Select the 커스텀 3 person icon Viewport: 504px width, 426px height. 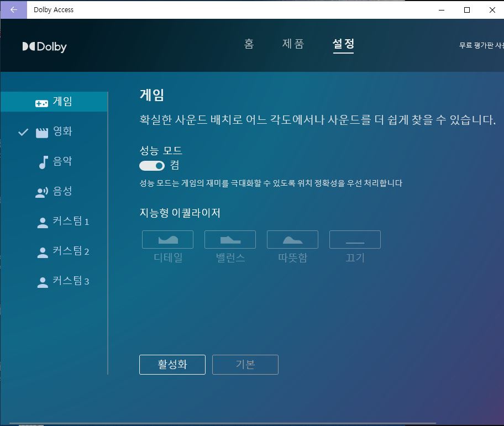point(43,282)
